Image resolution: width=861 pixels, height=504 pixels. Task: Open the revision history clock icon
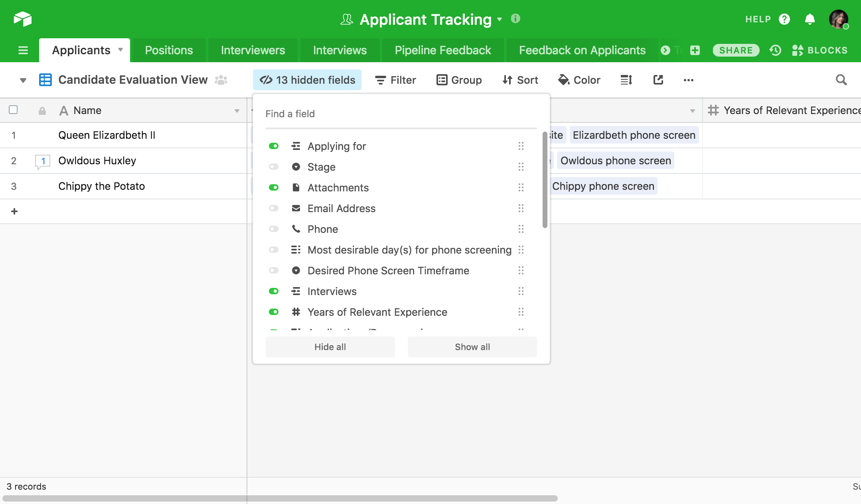click(x=775, y=50)
